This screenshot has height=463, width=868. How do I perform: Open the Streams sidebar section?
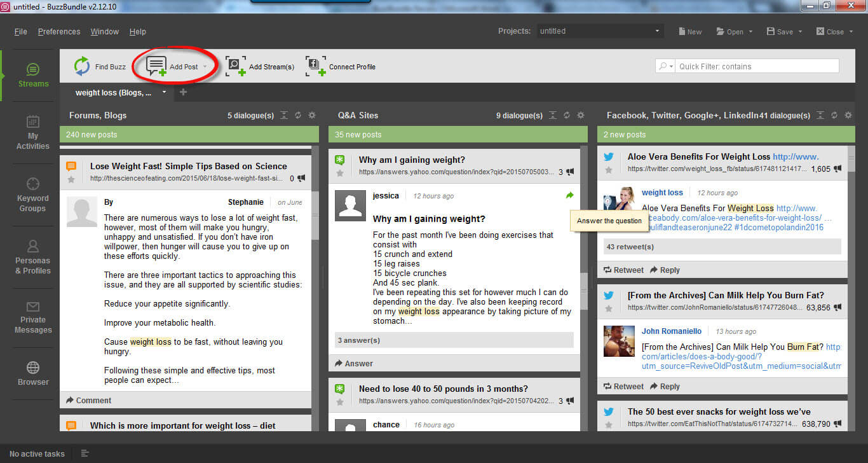[33, 76]
